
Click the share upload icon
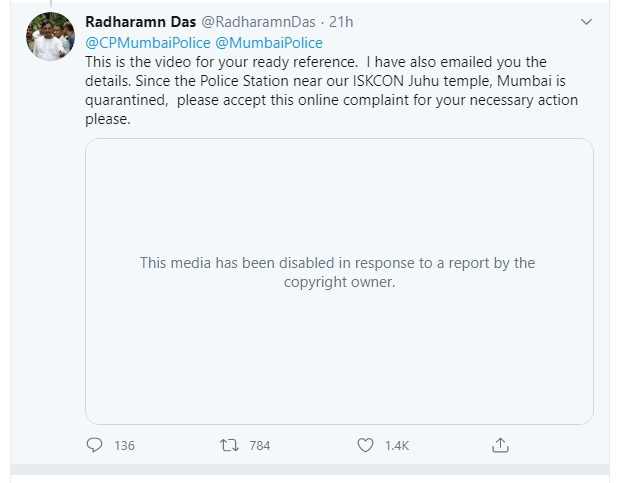(501, 445)
